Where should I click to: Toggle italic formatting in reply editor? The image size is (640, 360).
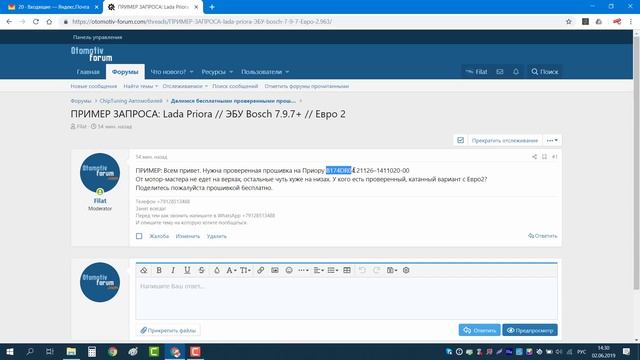[173, 270]
